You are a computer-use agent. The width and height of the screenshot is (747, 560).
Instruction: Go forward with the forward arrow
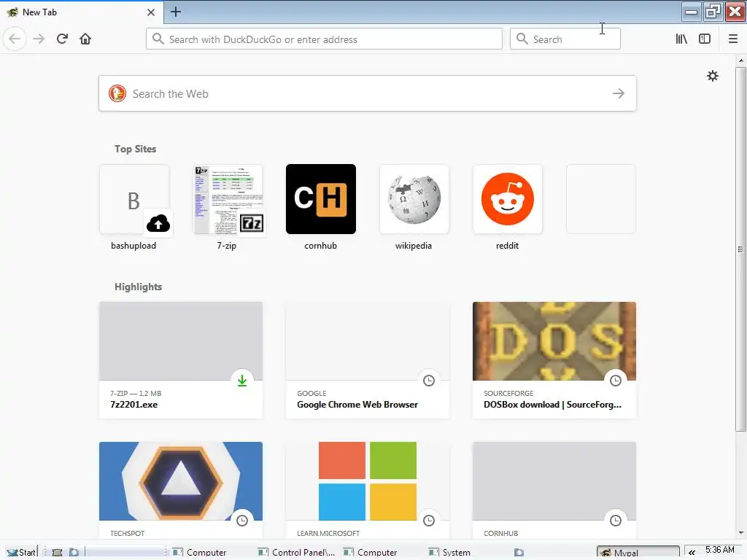pos(39,39)
